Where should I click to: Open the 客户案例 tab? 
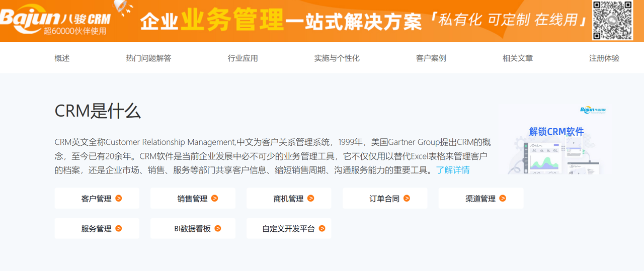pyautogui.click(x=431, y=58)
